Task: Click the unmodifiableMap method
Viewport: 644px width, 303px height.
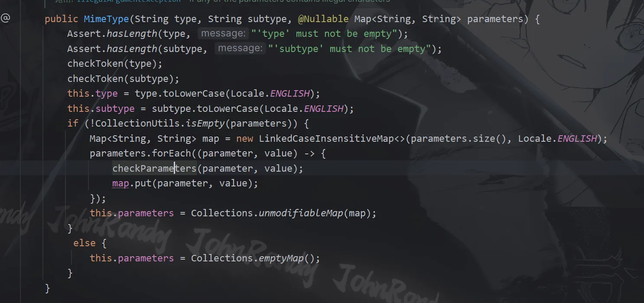Action: coord(301,213)
